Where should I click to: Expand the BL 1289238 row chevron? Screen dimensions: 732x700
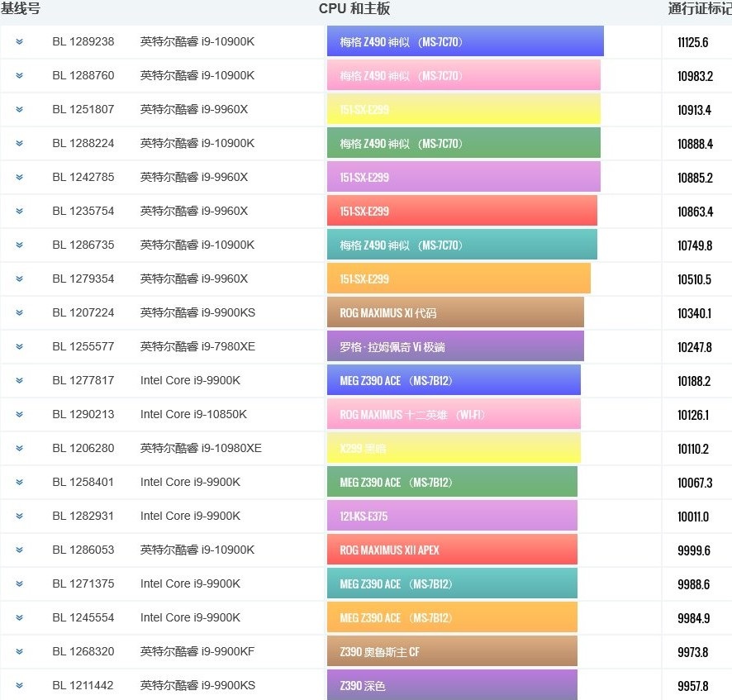point(19,41)
